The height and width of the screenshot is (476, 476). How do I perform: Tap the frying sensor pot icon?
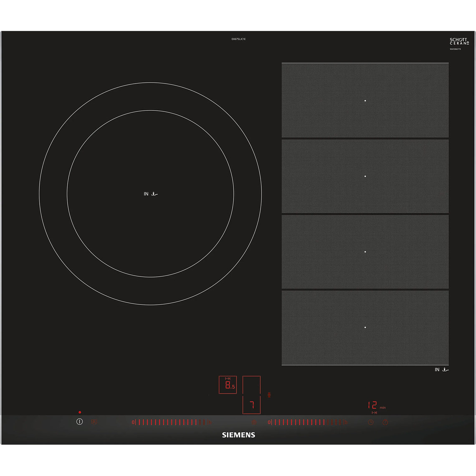click(254, 422)
